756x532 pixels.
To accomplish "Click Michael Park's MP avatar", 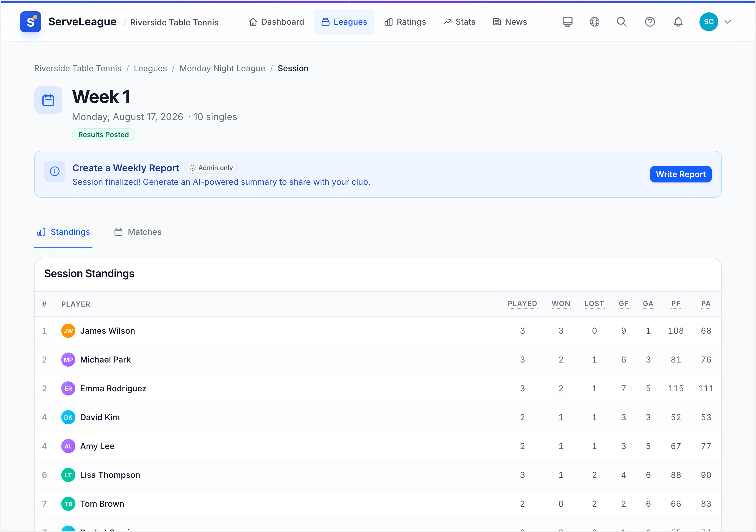I will click(x=68, y=360).
